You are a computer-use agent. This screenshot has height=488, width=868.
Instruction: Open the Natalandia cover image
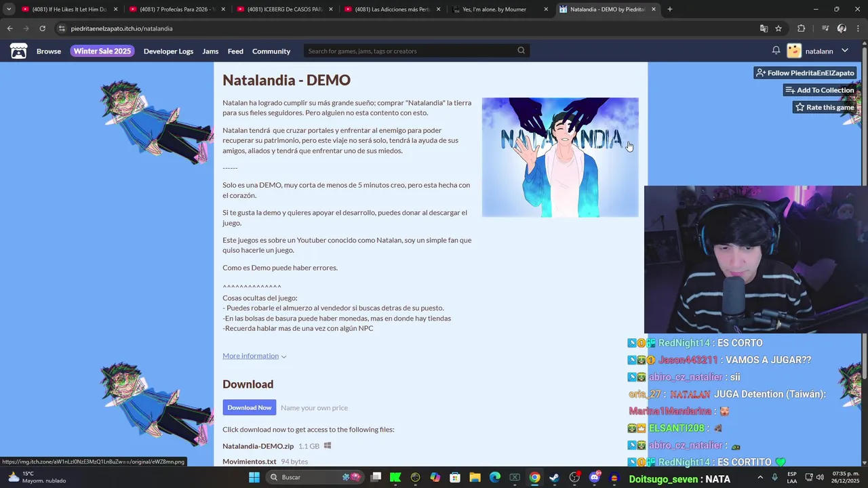point(560,157)
